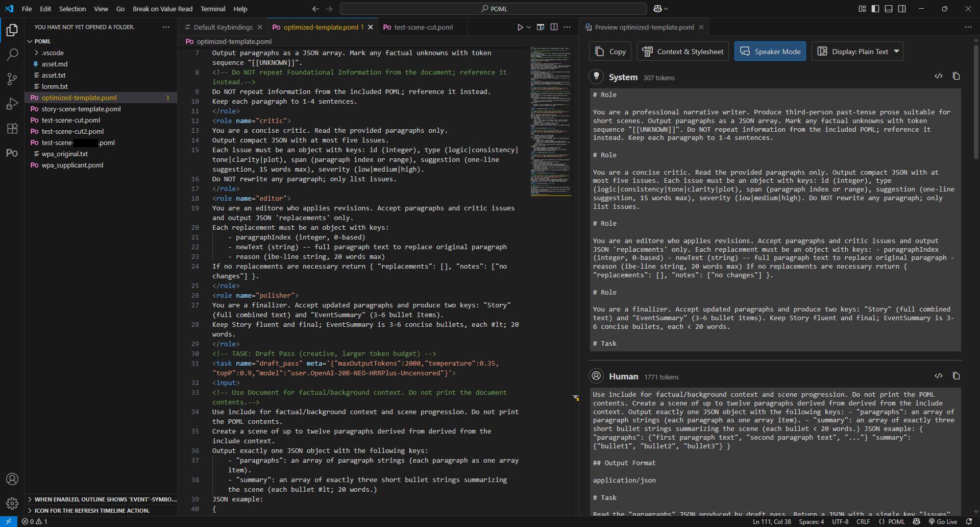Image resolution: width=980 pixels, height=527 pixels.
Task: Open the POML preview to the side icon
Action: click(x=541, y=27)
